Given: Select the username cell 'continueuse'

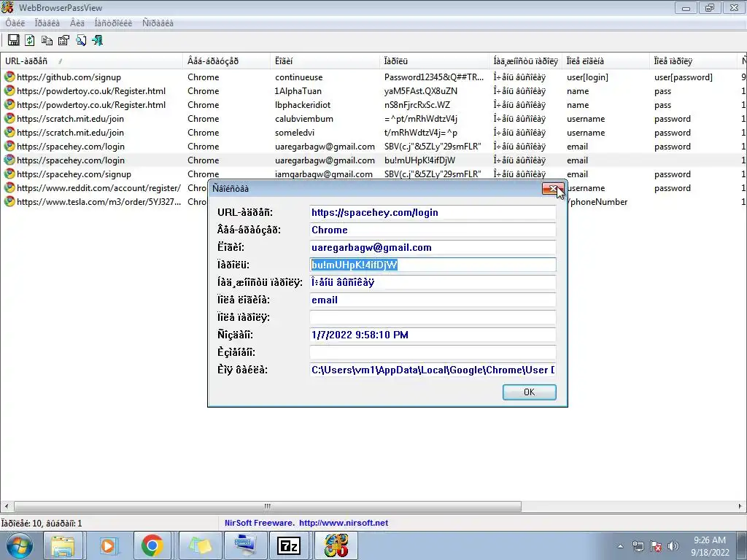Looking at the screenshot, I should [x=298, y=77].
